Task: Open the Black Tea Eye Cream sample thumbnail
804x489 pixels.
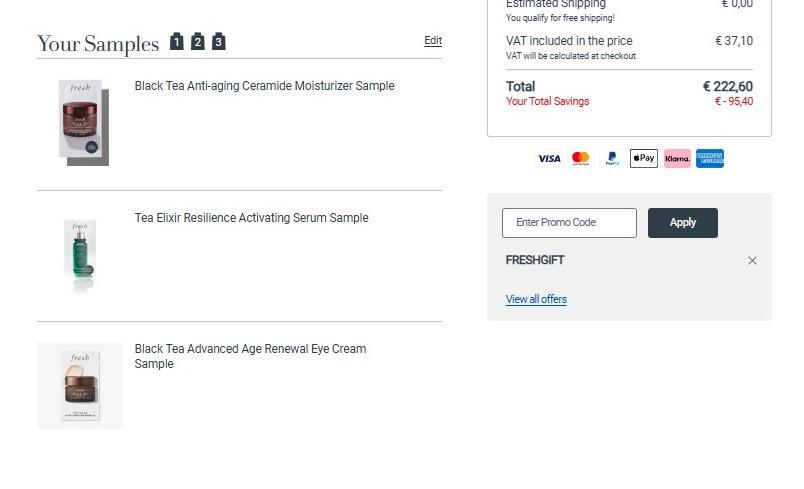Action: click(x=80, y=385)
